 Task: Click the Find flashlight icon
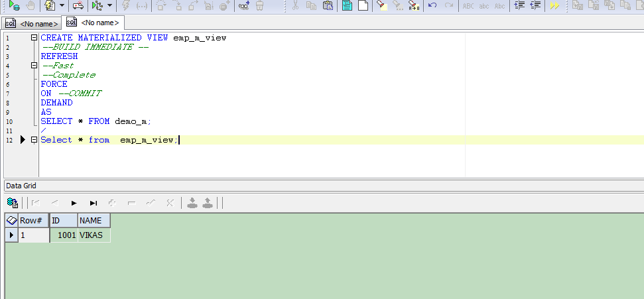point(381,5)
